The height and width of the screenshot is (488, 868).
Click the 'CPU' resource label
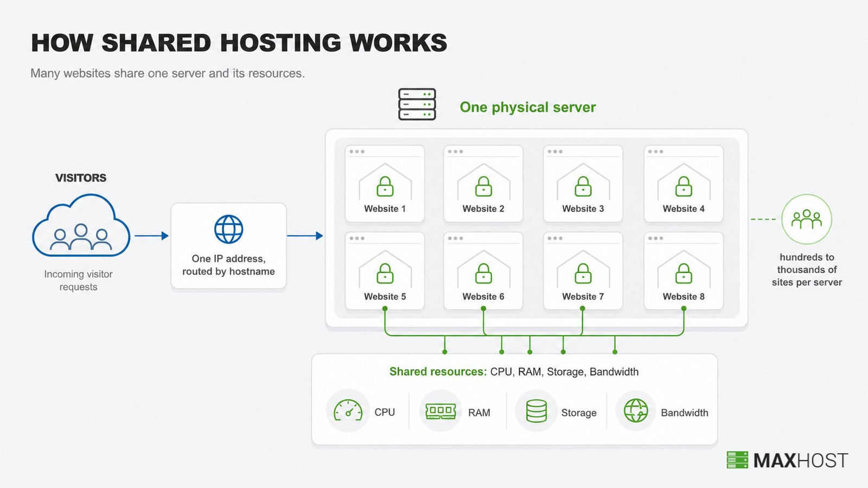(x=385, y=412)
